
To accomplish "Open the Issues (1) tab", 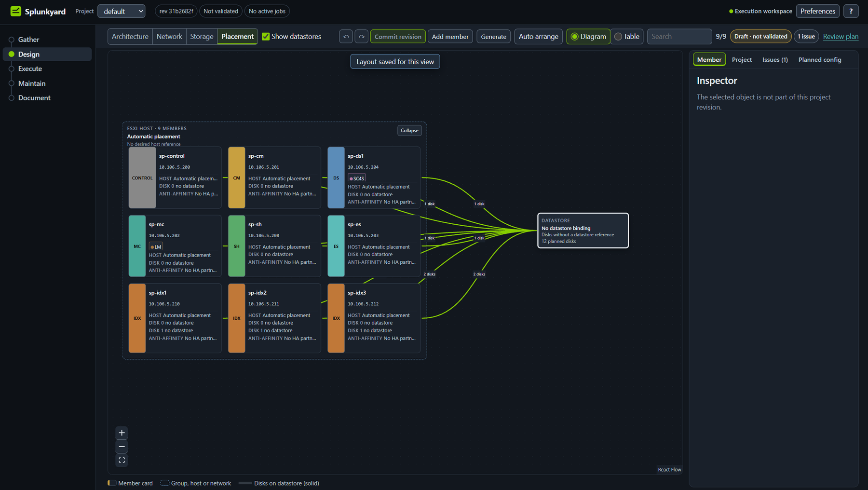I will coord(775,60).
